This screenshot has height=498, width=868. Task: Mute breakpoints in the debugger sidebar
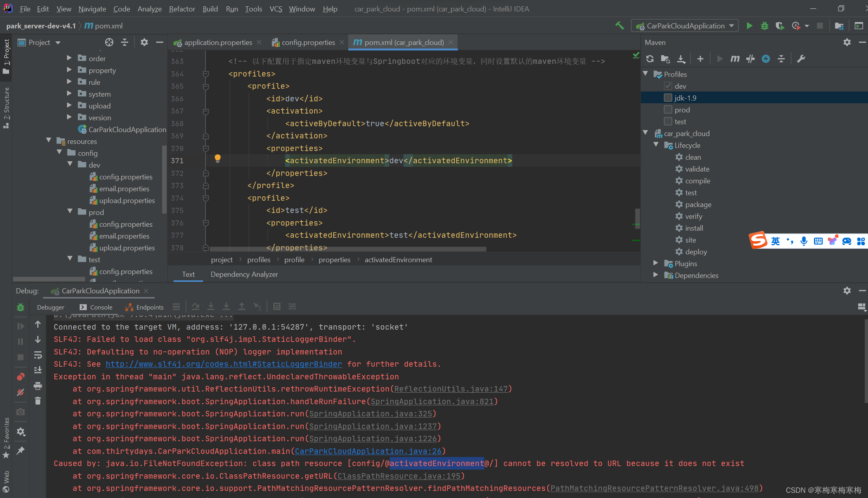21,392
